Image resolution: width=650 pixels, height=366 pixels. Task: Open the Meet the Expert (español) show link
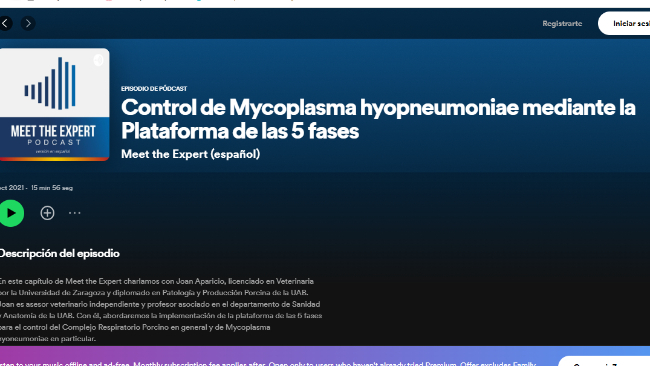coord(191,154)
